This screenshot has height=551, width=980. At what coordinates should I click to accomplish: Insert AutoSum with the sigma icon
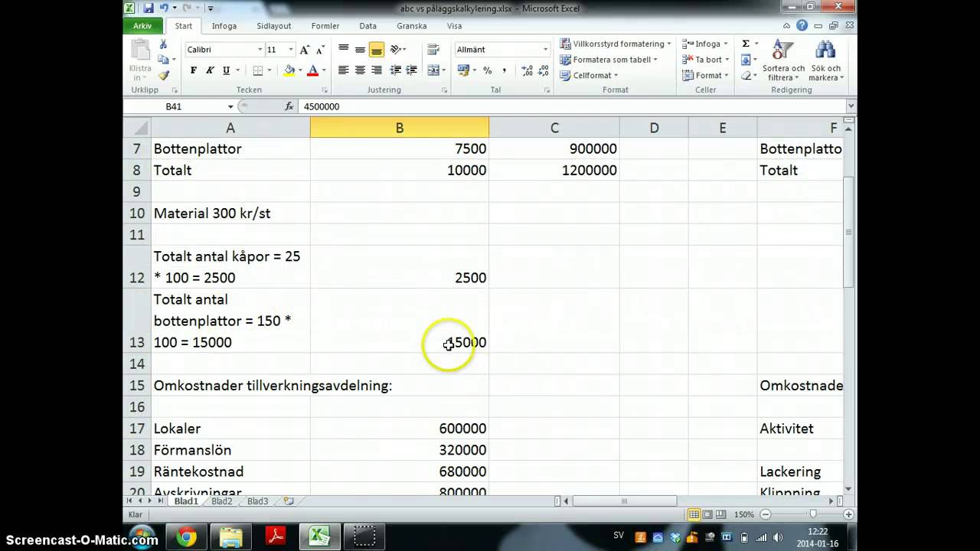[746, 44]
